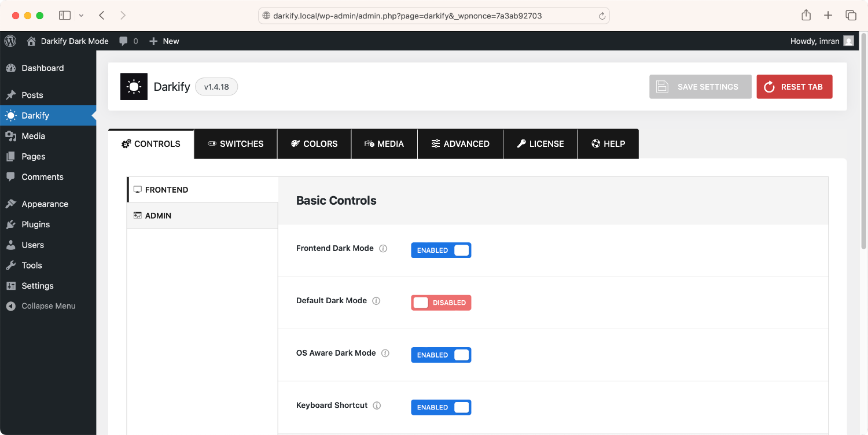Screen dimensions: 868x435
Task: Click the RESET TAB button
Action: 794,86
